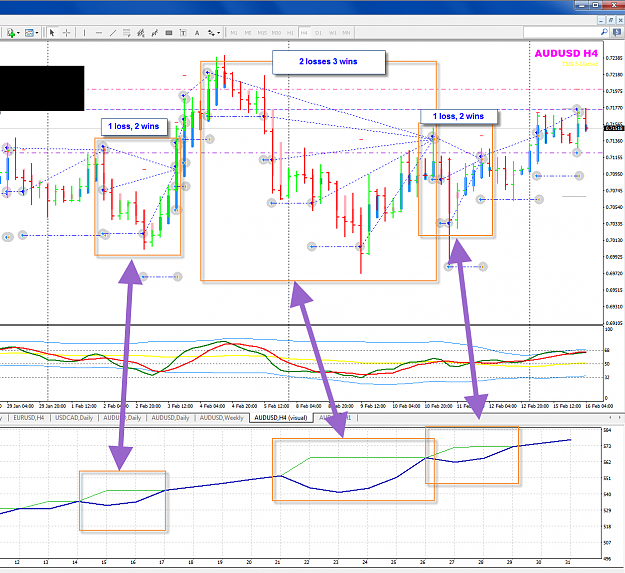The width and height of the screenshot is (625, 573).
Task: Select the trendline drawing tool
Action: click(113, 33)
